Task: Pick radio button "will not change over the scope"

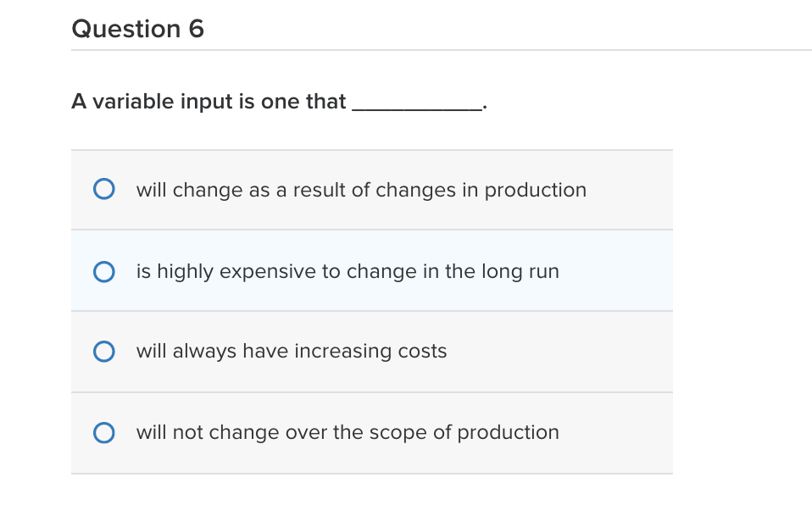Action: (103, 433)
